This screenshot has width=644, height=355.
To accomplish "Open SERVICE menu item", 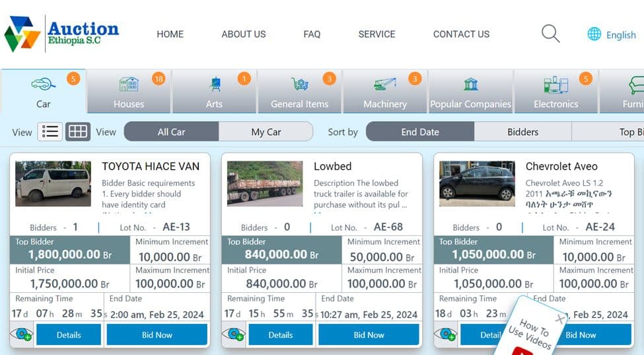I will (x=376, y=34).
